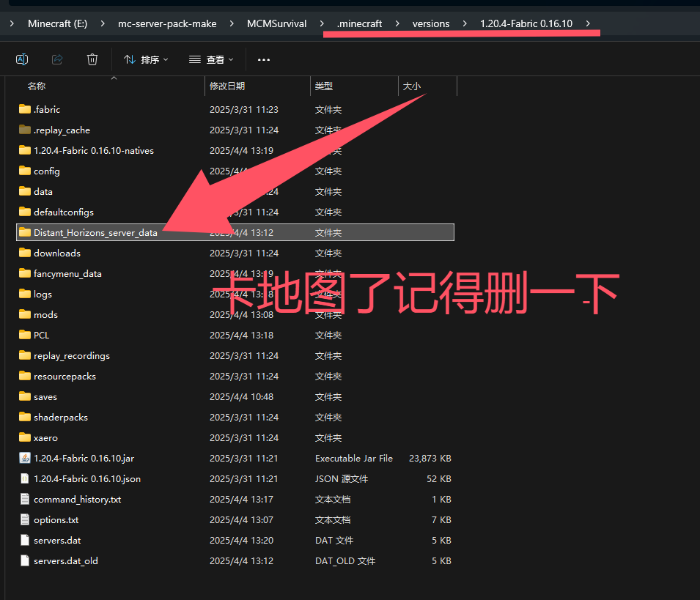Sort by the 名称 column header
The image size is (700, 600).
(37, 86)
